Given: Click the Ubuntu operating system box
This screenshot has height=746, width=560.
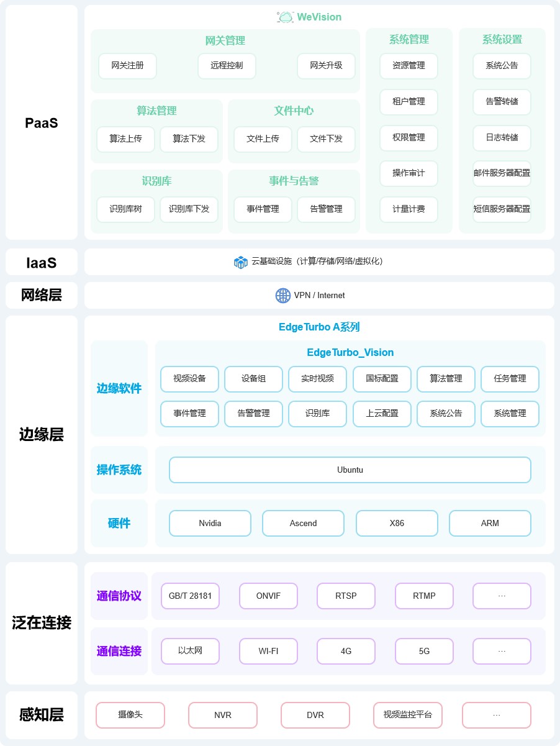Looking at the screenshot, I should pyautogui.click(x=350, y=470).
